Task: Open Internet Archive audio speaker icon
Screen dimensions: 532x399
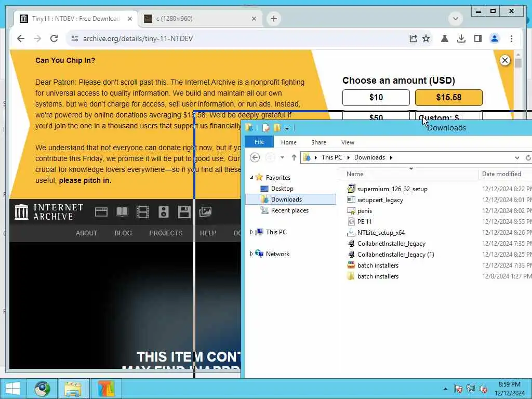Action: point(164,212)
